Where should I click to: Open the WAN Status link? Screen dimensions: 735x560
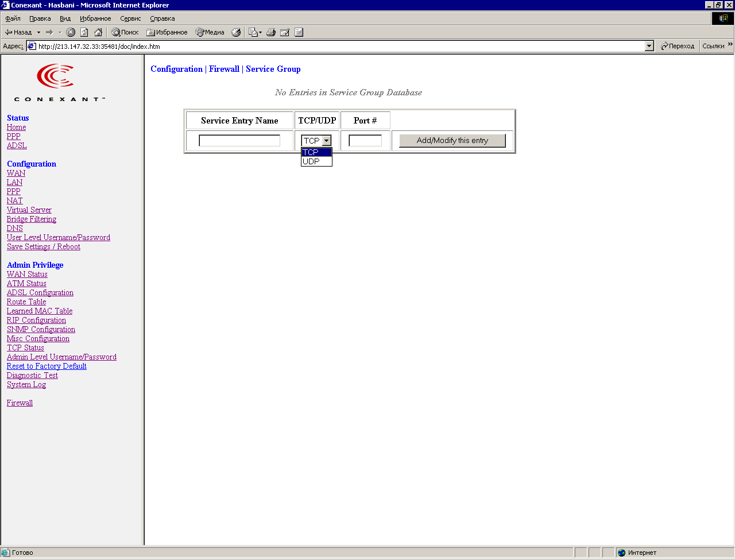click(x=27, y=274)
